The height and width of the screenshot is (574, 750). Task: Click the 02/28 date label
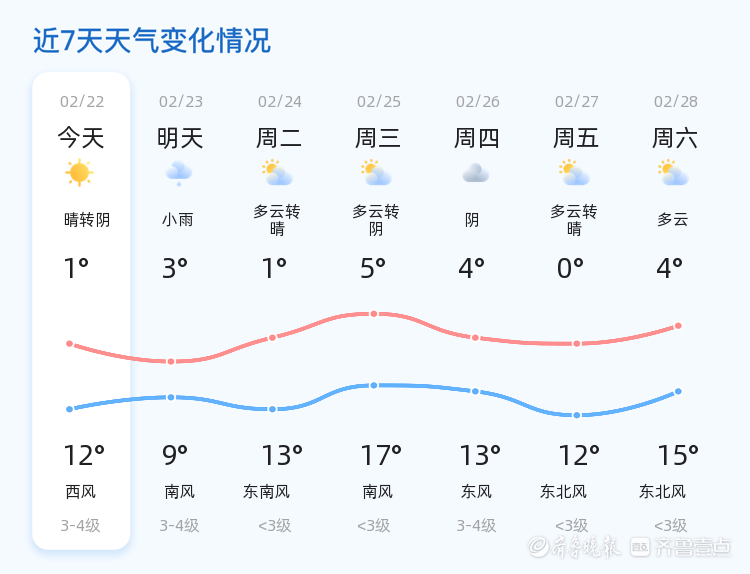pos(676,102)
